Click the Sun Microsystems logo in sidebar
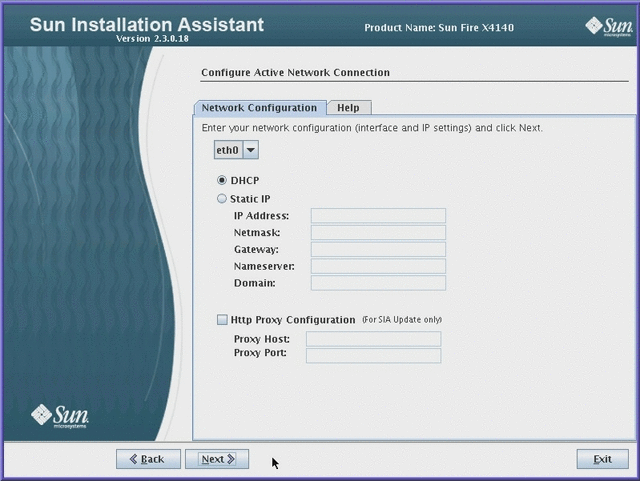The image size is (640, 481). coord(60,416)
